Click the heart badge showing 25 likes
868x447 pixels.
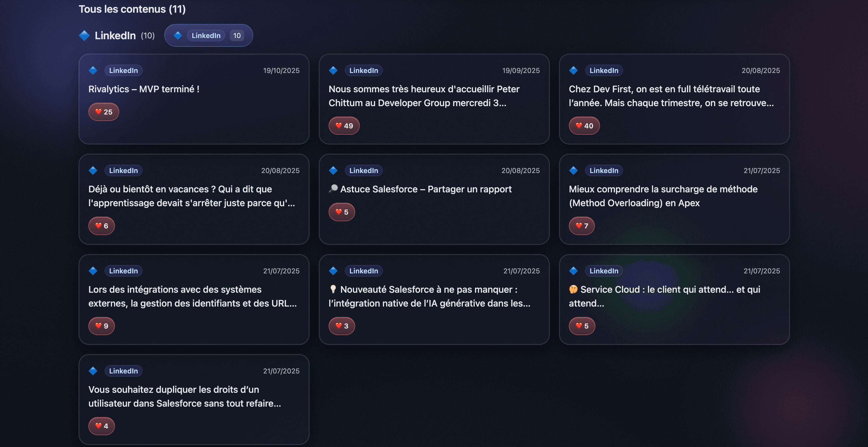point(104,112)
